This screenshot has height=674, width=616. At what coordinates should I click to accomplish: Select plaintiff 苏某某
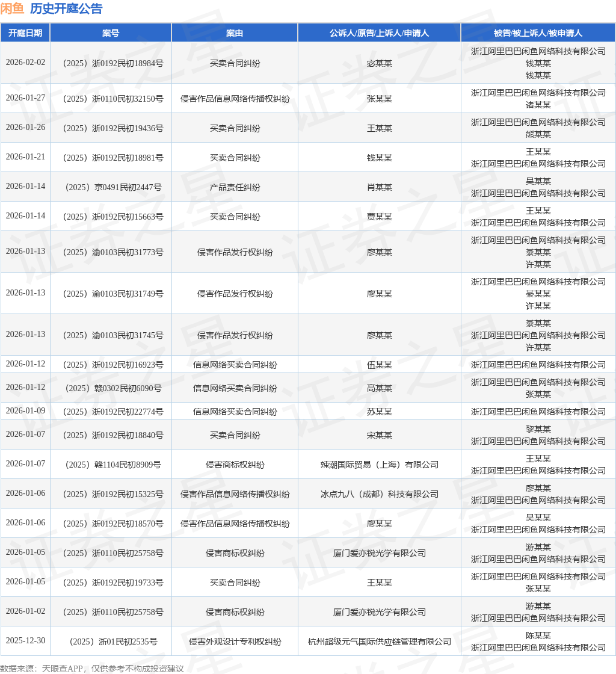pos(380,412)
